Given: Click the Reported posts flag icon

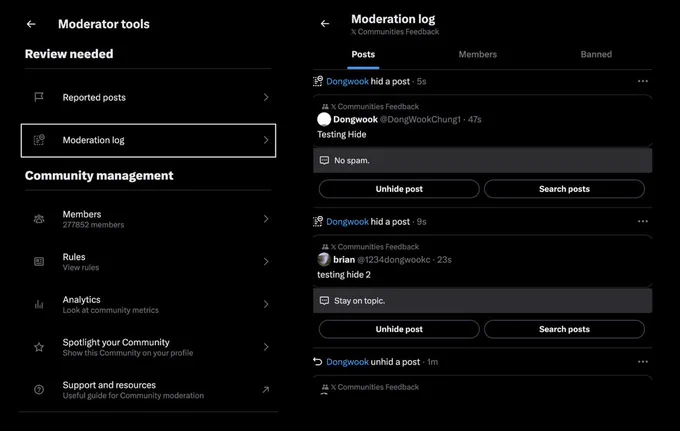Looking at the screenshot, I should (x=39, y=97).
